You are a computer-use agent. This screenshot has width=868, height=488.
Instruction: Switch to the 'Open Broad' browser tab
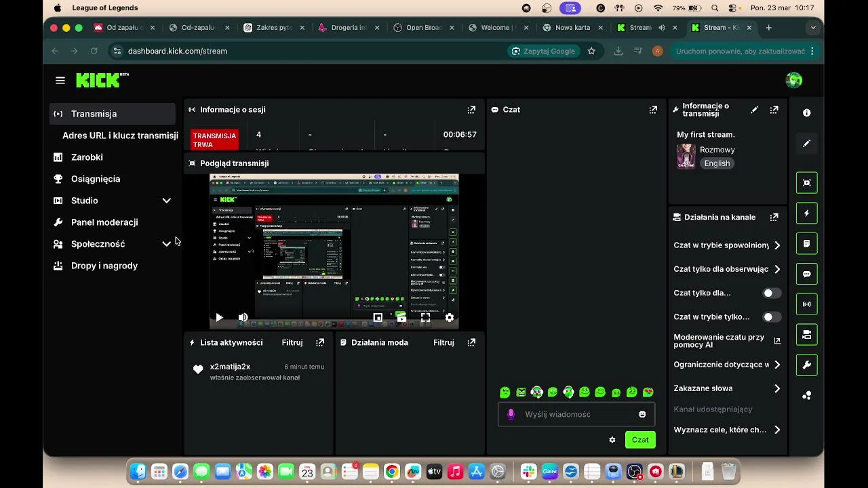[x=423, y=28]
